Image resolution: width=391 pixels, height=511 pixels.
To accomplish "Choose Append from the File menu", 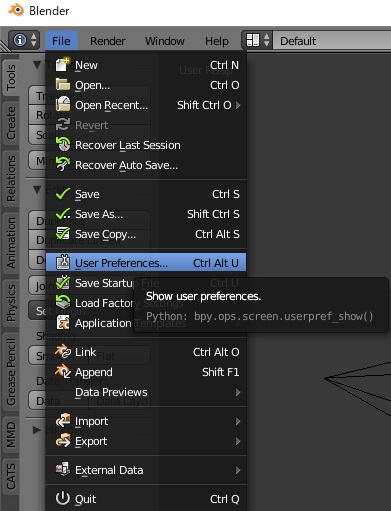I will pyautogui.click(x=146, y=372).
